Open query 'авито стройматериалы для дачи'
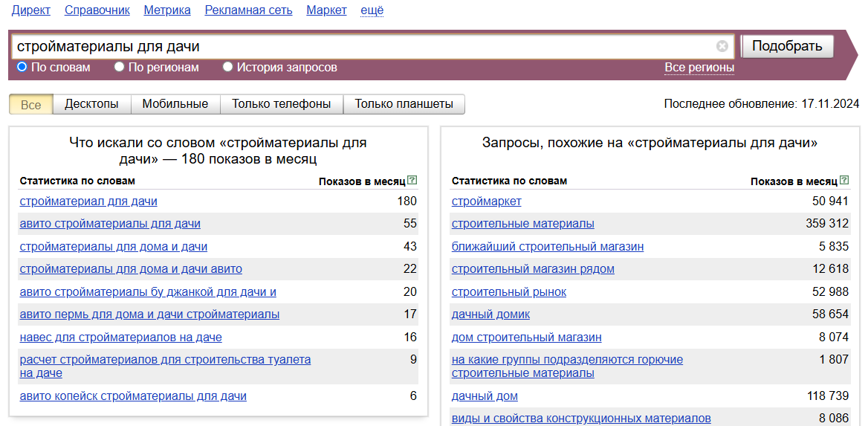The height and width of the screenshot is (426, 868). click(x=110, y=224)
